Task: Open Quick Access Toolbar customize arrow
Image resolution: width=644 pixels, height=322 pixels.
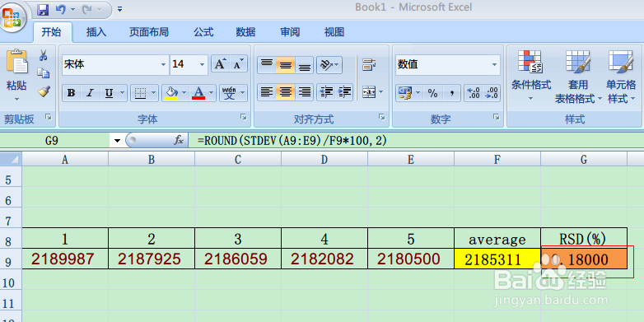Action: click(x=120, y=9)
